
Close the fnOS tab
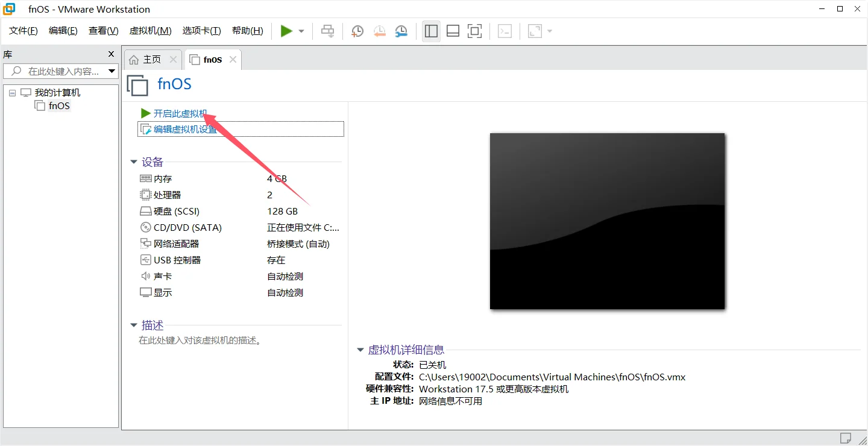(x=233, y=59)
